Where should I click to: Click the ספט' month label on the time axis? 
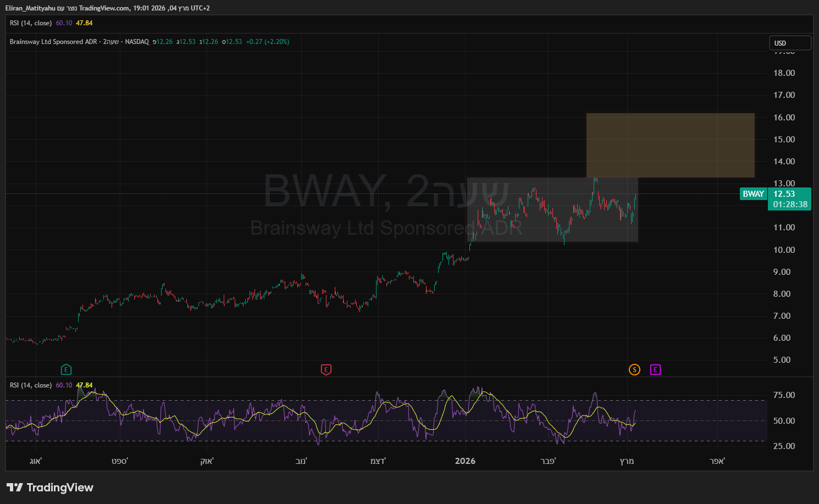(x=120, y=461)
